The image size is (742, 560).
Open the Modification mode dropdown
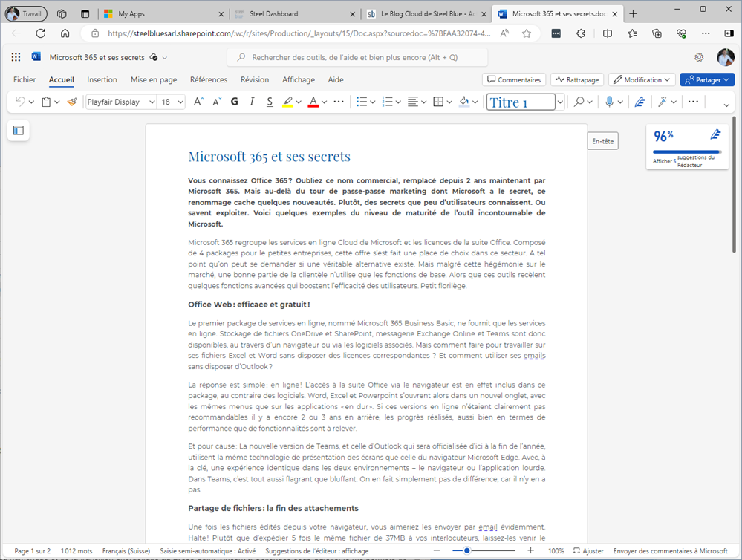(642, 79)
